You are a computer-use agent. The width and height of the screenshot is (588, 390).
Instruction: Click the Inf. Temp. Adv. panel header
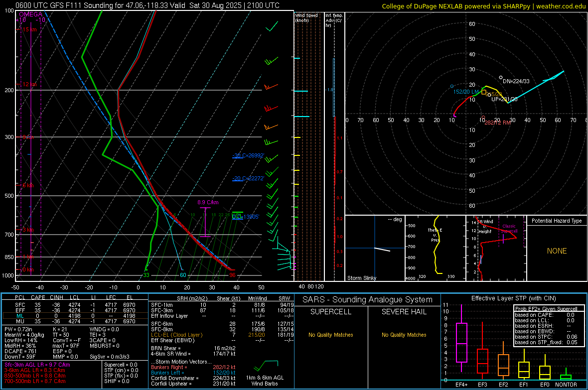[334, 20]
